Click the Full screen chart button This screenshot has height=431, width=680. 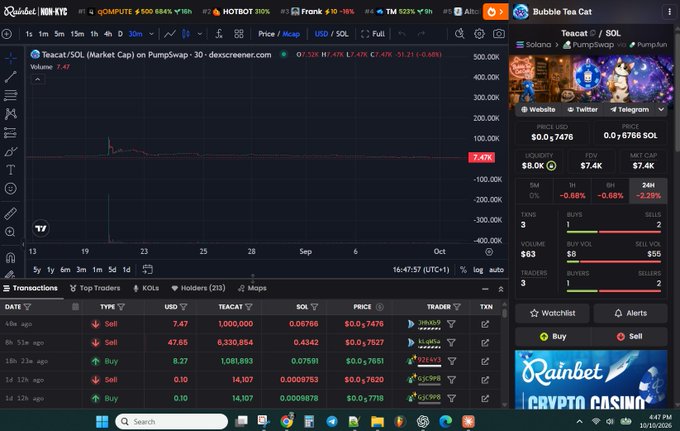pos(373,34)
